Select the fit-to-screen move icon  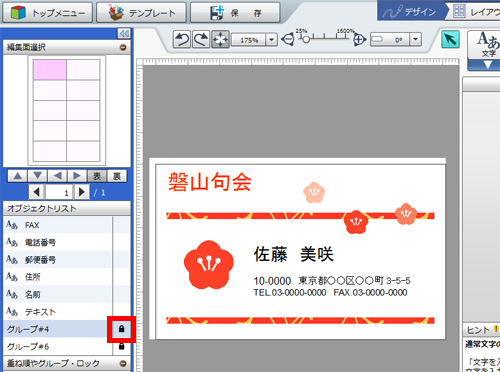coord(220,40)
